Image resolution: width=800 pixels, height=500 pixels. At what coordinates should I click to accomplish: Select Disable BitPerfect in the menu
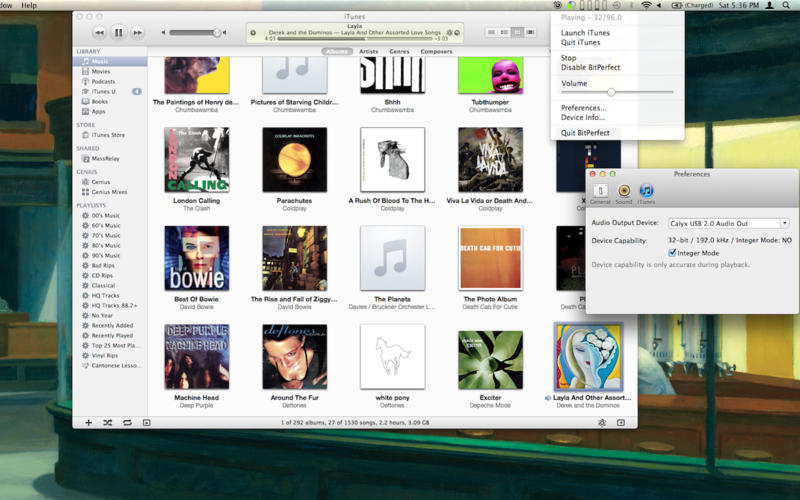click(589, 68)
